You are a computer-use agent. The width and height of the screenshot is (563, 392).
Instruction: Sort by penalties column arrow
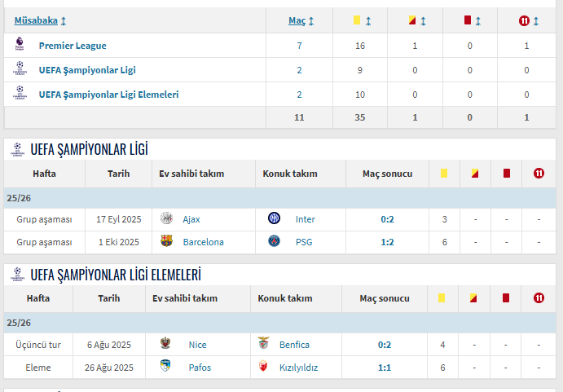(x=535, y=20)
